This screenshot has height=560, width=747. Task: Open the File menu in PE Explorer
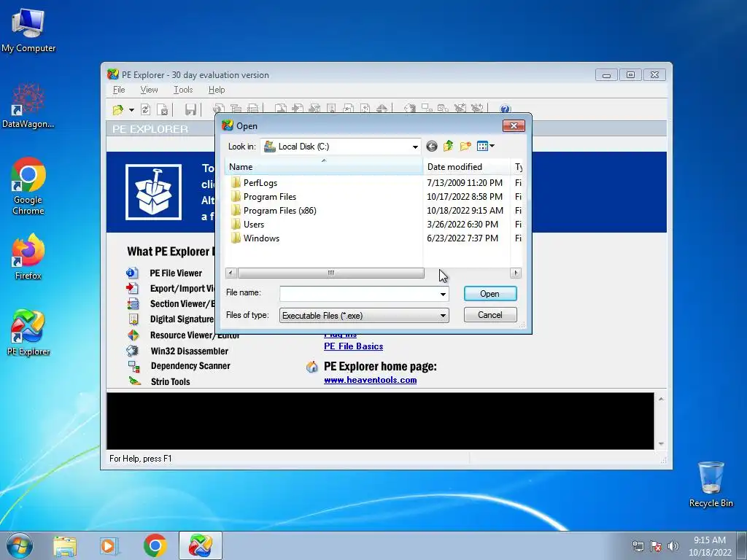point(119,90)
